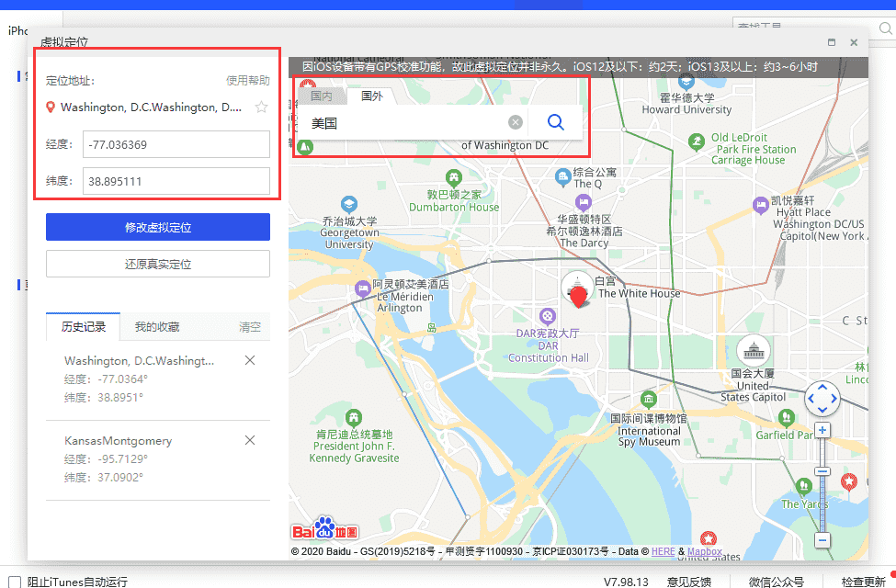Delete the KansasMontgomery history entry
The image size is (896, 588).
coord(250,440)
